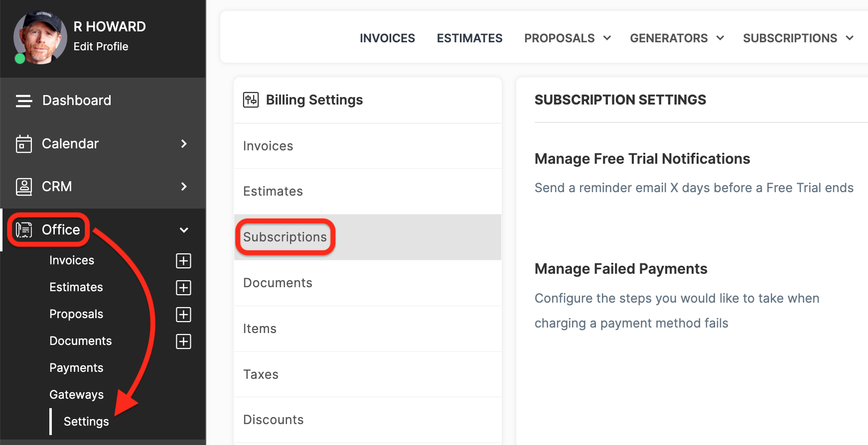Click the Dashboard hamburger icon
The height and width of the screenshot is (445, 868).
coord(24,101)
